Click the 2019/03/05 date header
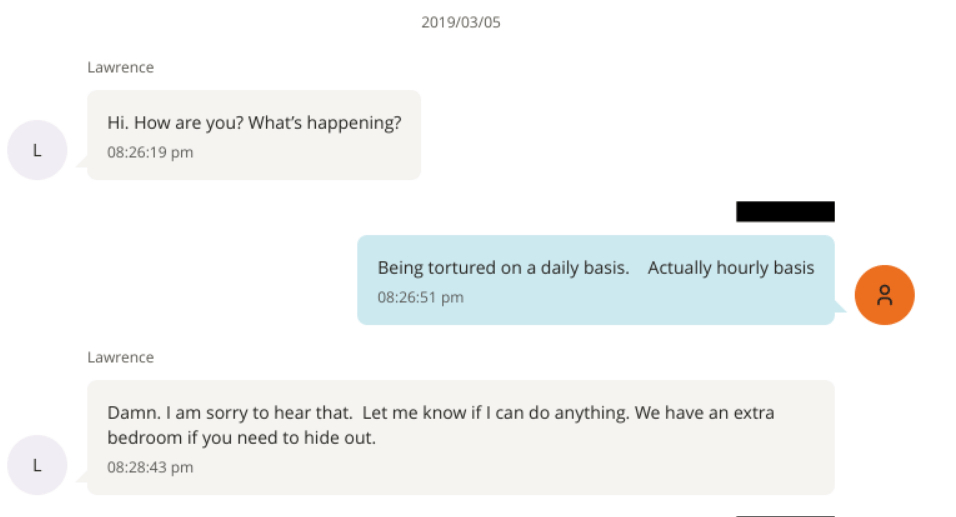This screenshot has width=956, height=517. [461, 22]
